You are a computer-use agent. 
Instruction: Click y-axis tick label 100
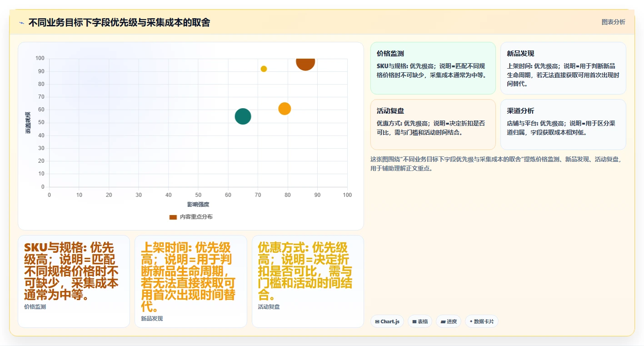(x=40, y=58)
